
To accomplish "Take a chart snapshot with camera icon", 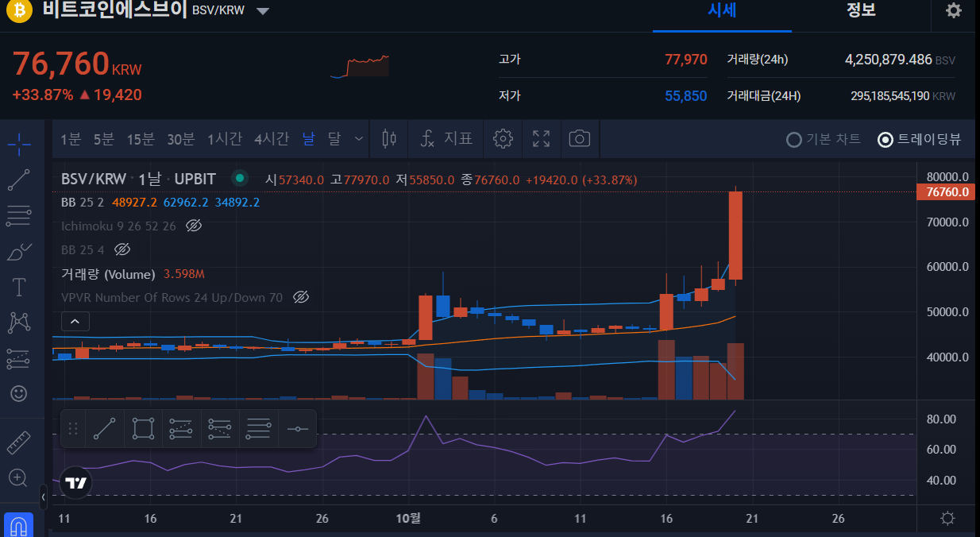I will [x=580, y=139].
